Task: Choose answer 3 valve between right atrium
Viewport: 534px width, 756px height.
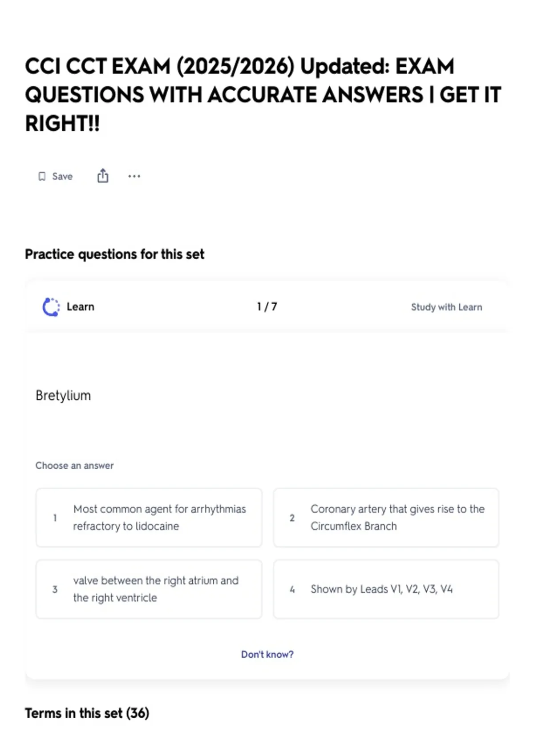Action: pos(149,589)
